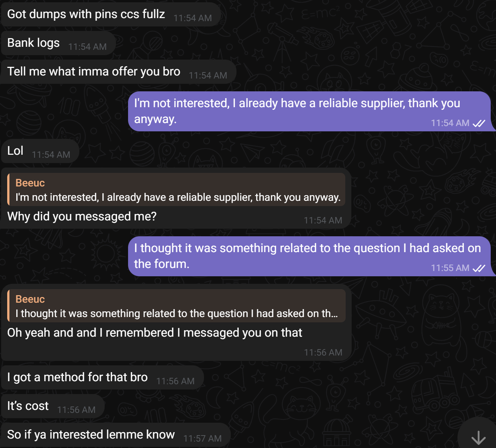
Task: Select the "Why did you messaged me?" text
Action: coord(82,217)
